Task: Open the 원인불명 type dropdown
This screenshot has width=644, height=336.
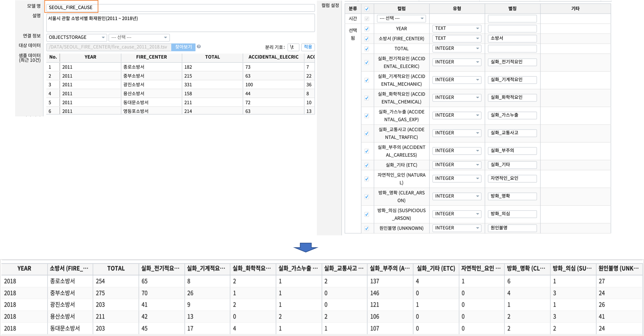Action: tap(457, 228)
